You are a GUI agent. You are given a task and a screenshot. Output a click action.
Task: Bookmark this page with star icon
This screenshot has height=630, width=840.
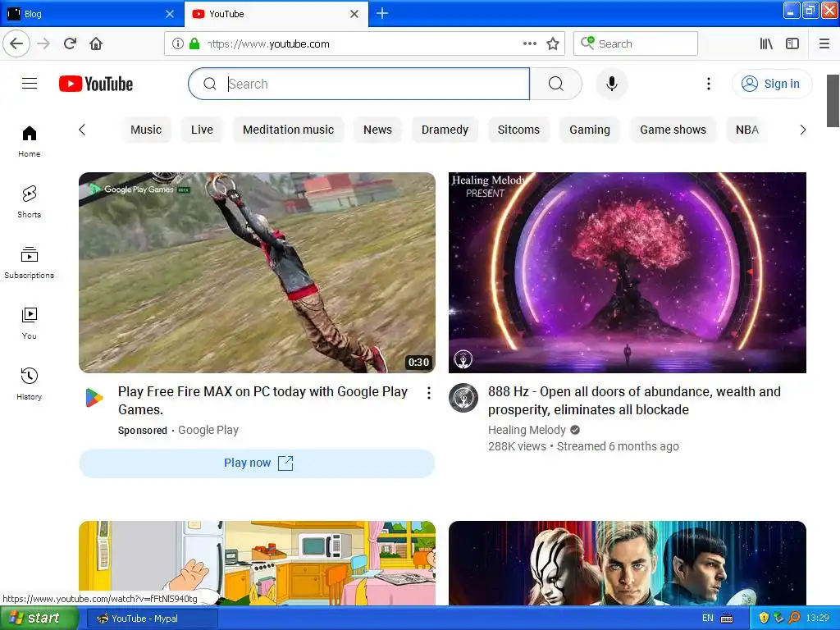pos(553,43)
